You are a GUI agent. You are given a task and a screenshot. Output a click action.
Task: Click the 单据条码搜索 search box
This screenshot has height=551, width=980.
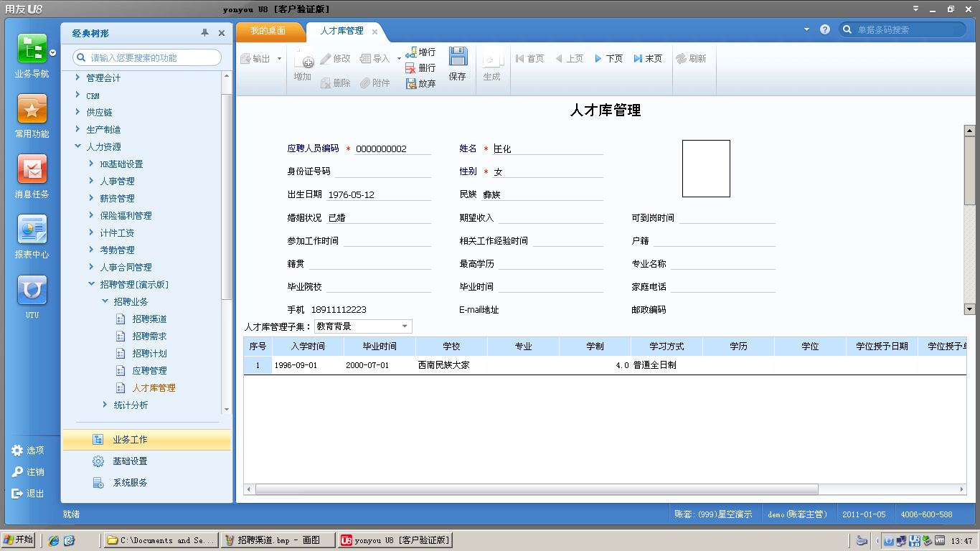tap(903, 29)
